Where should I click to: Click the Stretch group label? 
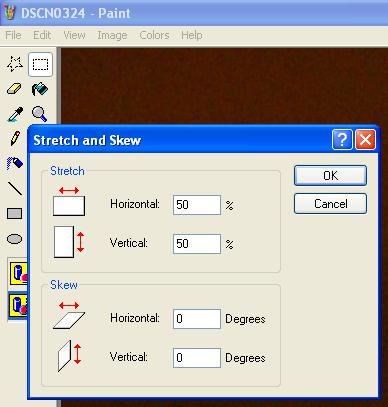(x=67, y=171)
